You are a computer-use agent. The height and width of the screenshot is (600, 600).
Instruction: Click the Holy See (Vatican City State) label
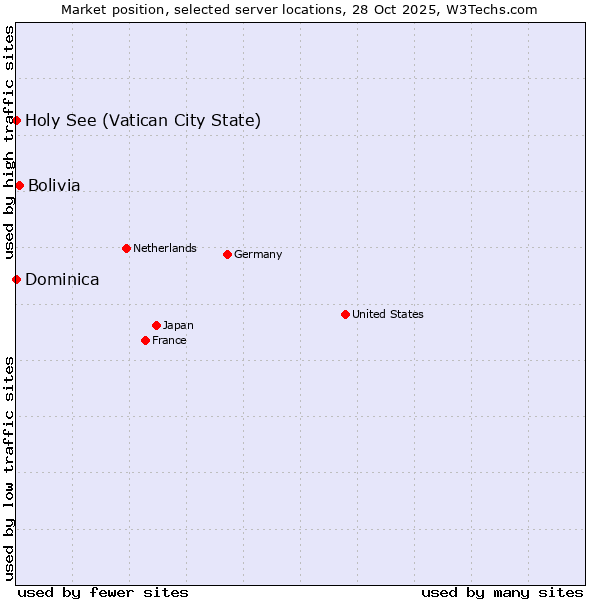point(143,121)
